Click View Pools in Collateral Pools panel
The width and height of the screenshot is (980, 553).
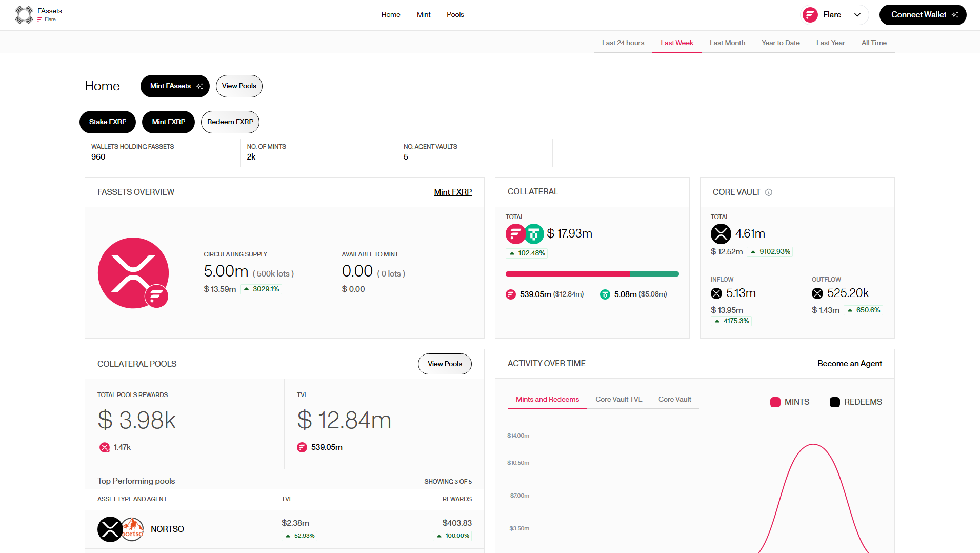(x=445, y=364)
